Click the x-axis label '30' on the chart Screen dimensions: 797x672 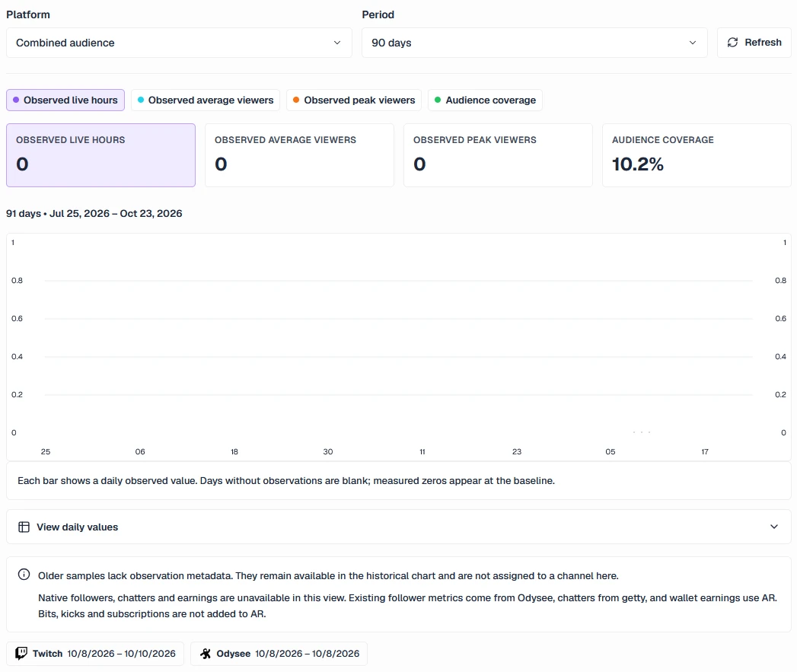(328, 452)
